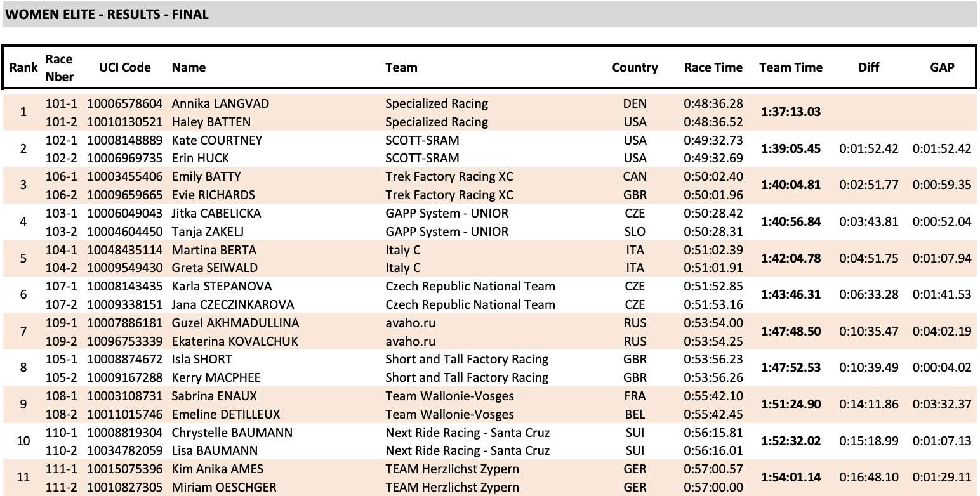Click the Diff value 0:02:51.77
Screen dimensions: 980x496
point(869,185)
